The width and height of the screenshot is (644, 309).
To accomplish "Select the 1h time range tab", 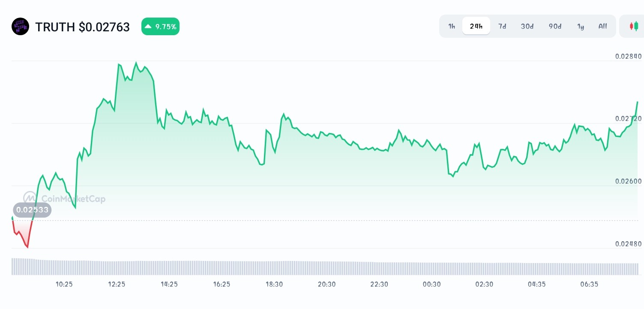I will click(x=452, y=26).
